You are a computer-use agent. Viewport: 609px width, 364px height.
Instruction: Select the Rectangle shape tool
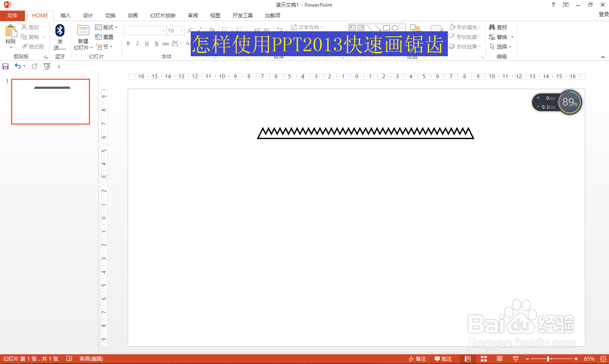click(x=386, y=27)
